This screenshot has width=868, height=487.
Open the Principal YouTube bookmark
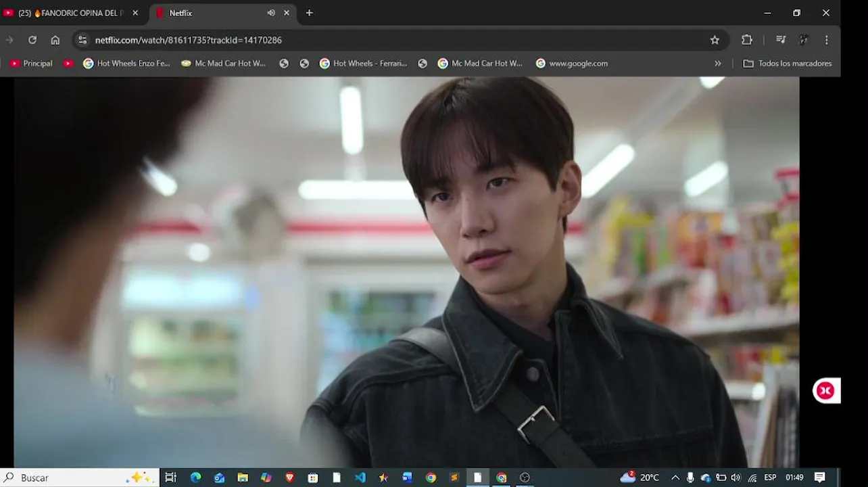(31, 63)
